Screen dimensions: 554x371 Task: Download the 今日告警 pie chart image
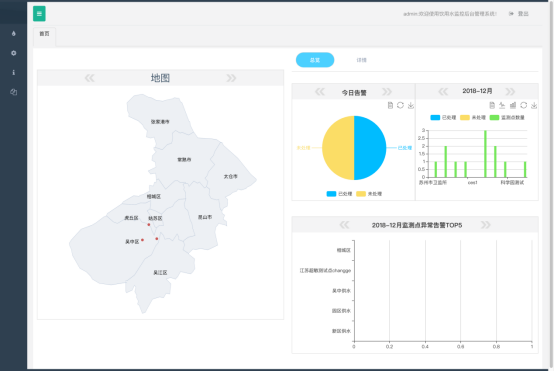click(x=411, y=105)
